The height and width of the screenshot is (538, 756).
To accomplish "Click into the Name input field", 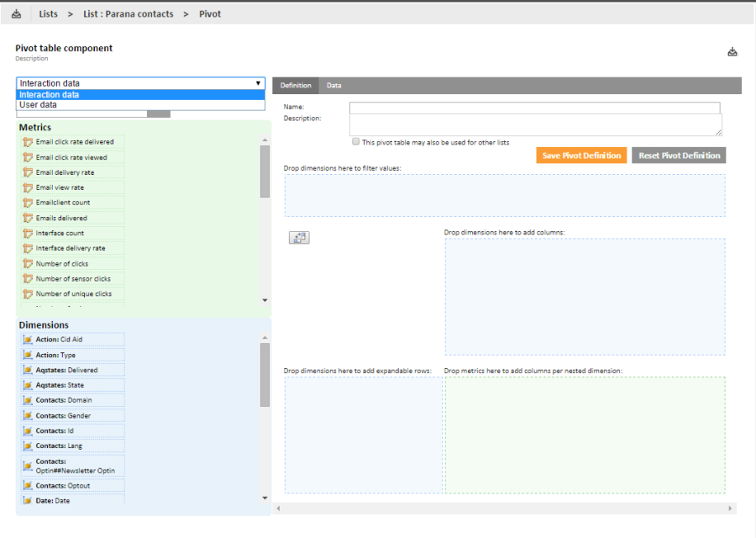I will click(x=534, y=108).
